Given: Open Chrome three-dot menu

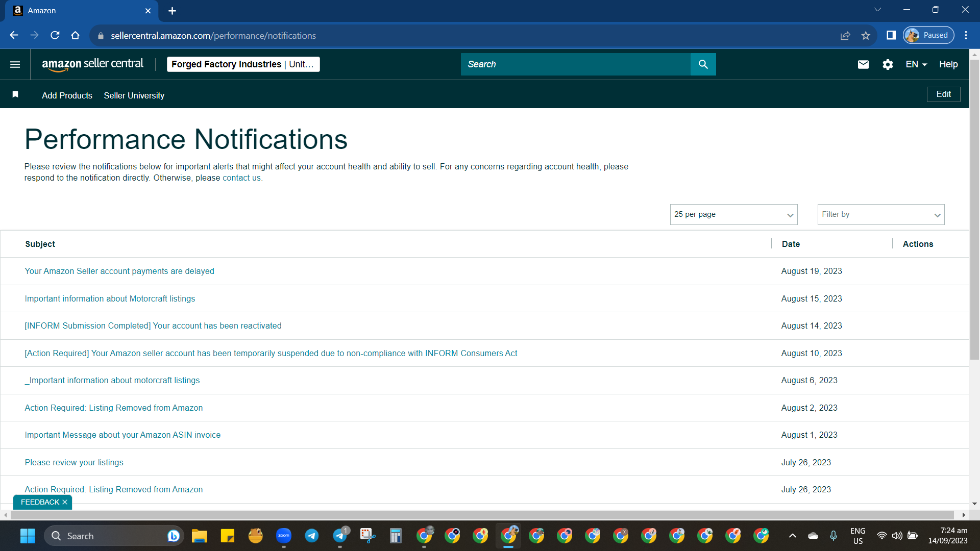Looking at the screenshot, I should [966, 35].
